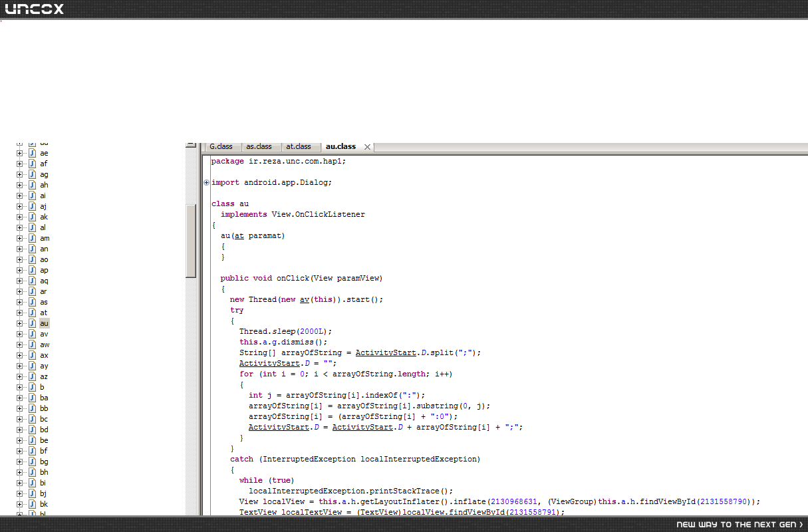Click the class tree scroll up arrow
Screen dimensions: 808x532
[191, 144]
